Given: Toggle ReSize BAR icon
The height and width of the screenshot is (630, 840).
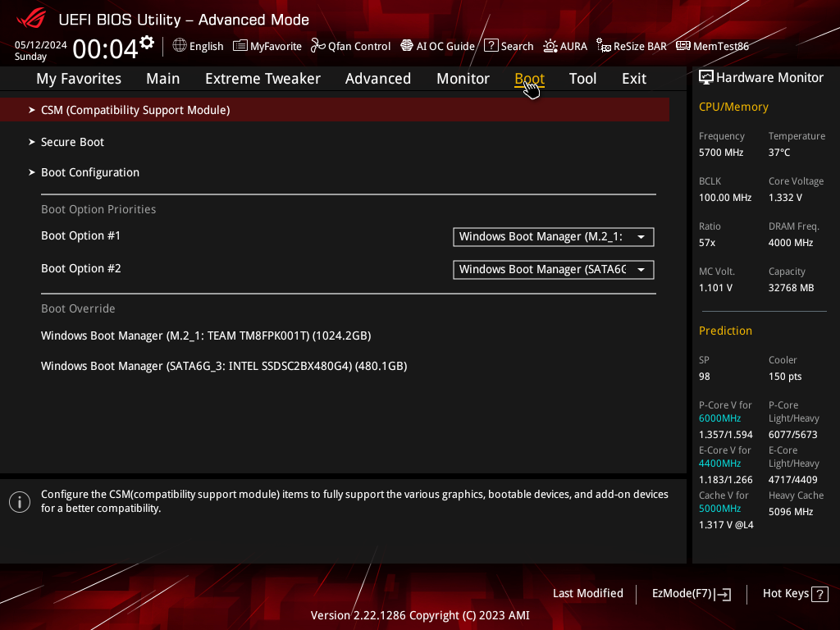Looking at the screenshot, I should pyautogui.click(x=604, y=46).
